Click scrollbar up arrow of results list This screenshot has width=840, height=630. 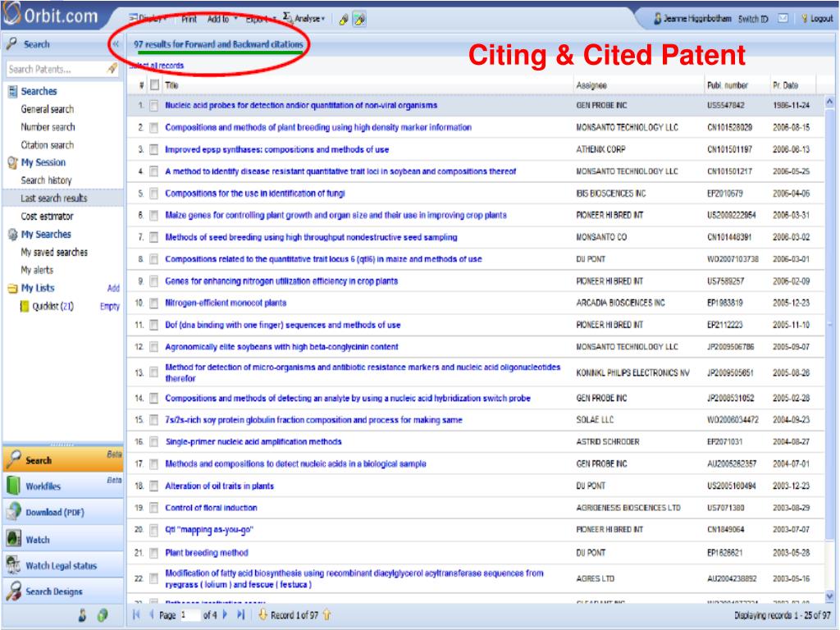(829, 101)
